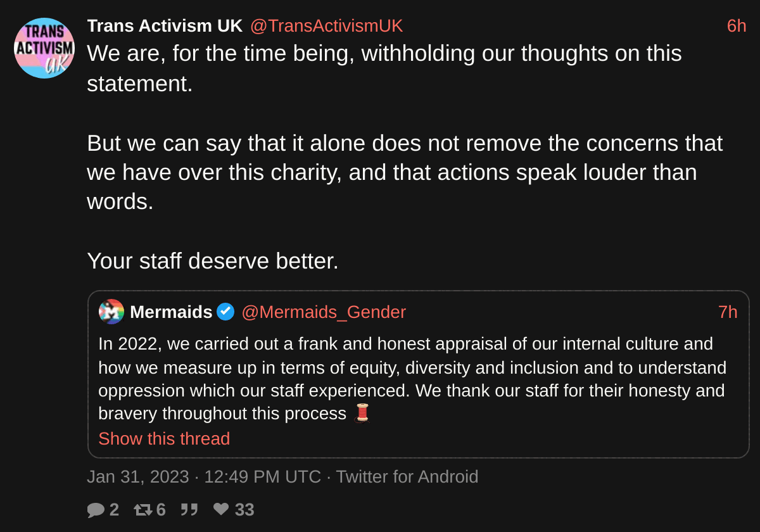
Task: Click the heart likes icon
Action: (x=221, y=509)
